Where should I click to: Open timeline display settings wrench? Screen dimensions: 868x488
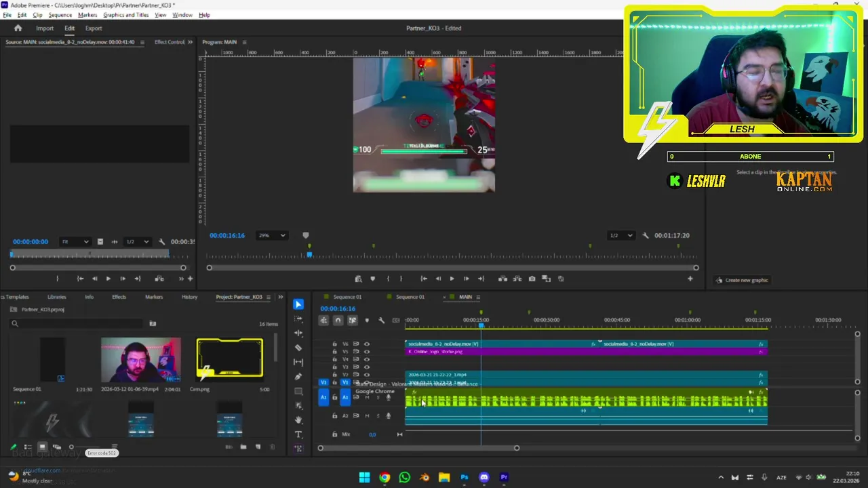pyautogui.click(x=381, y=321)
